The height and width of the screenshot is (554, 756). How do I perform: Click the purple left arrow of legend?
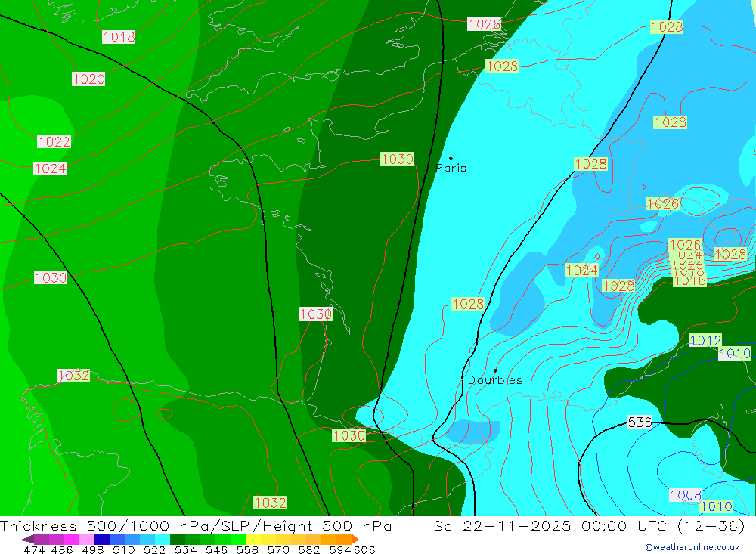pos(27,539)
